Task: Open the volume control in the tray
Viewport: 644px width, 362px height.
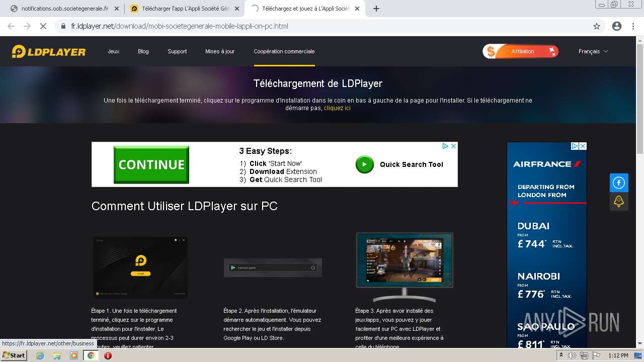Action: coord(572,355)
